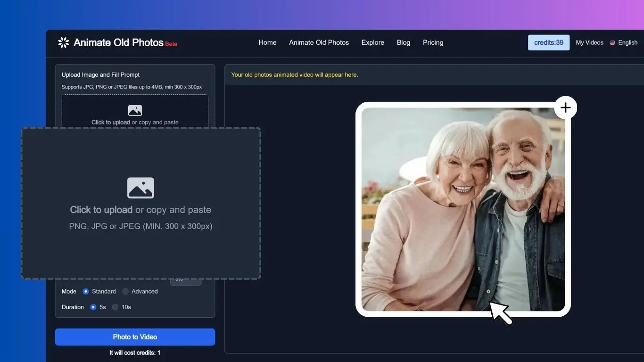Go to Animate Old Photos nav item
Screen dimensions: 644x362
(x=319, y=42)
